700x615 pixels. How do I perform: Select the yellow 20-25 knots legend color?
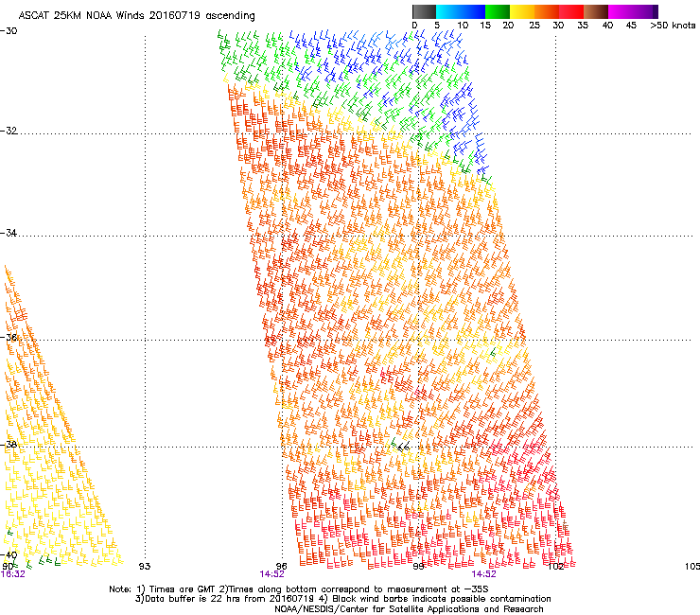(522, 11)
